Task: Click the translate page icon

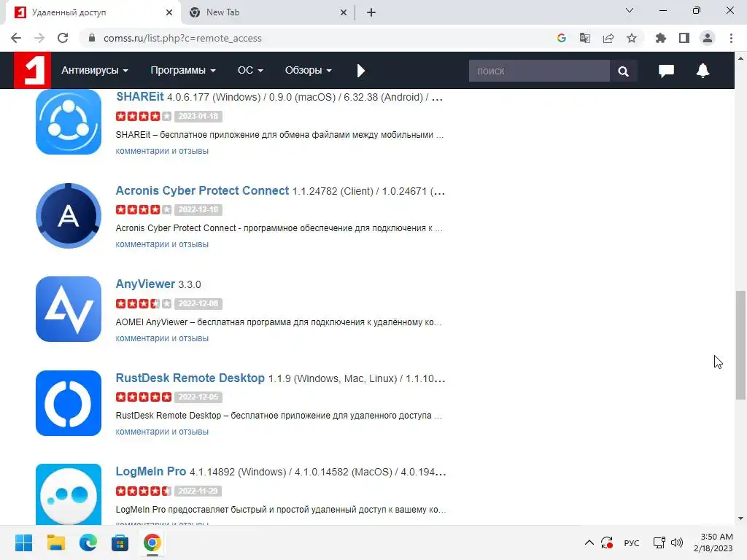Action: click(585, 38)
